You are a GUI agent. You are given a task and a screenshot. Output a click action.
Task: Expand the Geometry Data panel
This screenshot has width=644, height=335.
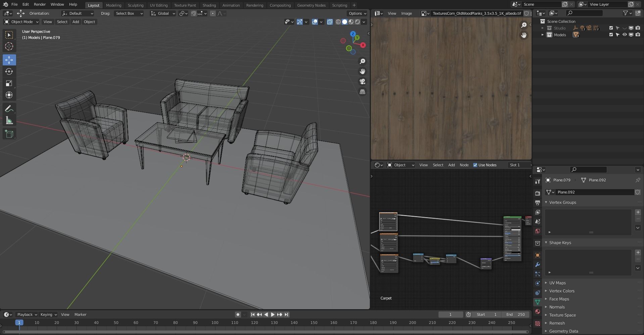[563, 331]
